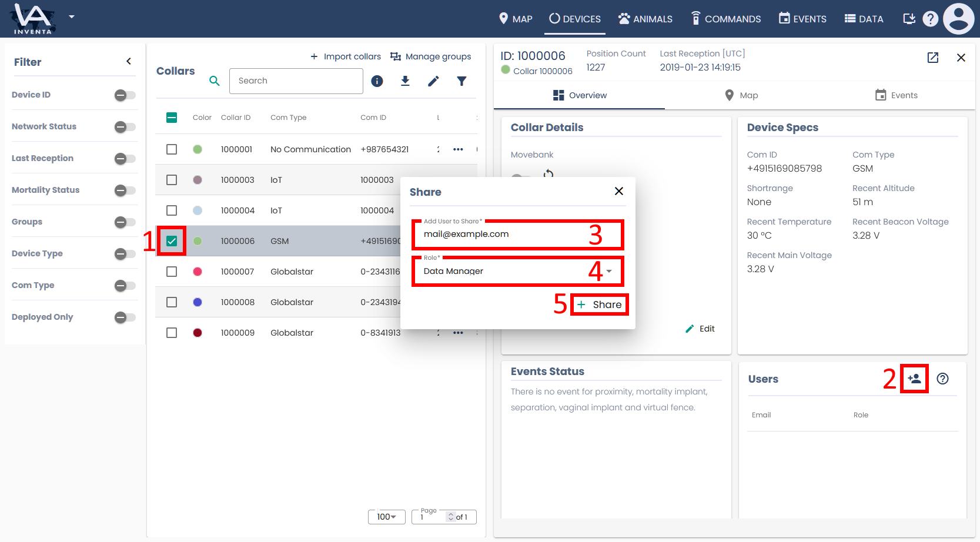Uncheck the checkbox for collar 1000006
The width and height of the screenshot is (980, 542).
point(172,241)
